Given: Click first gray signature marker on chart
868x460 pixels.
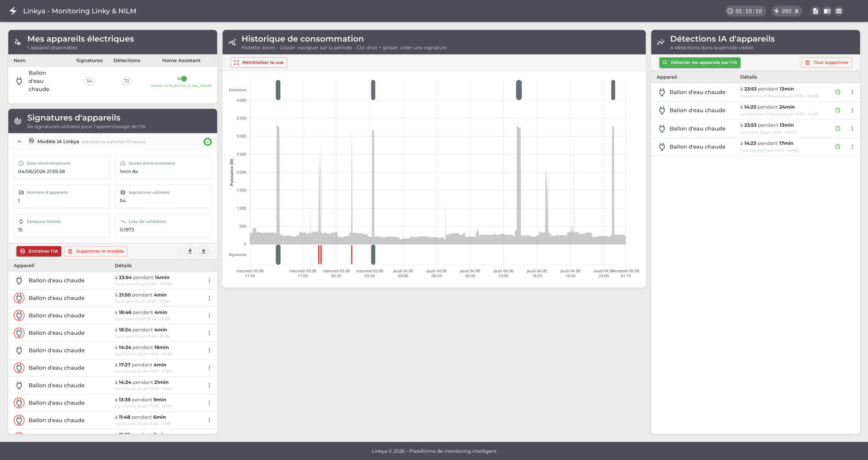Looking at the screenshot, I should tap(278, 254).
